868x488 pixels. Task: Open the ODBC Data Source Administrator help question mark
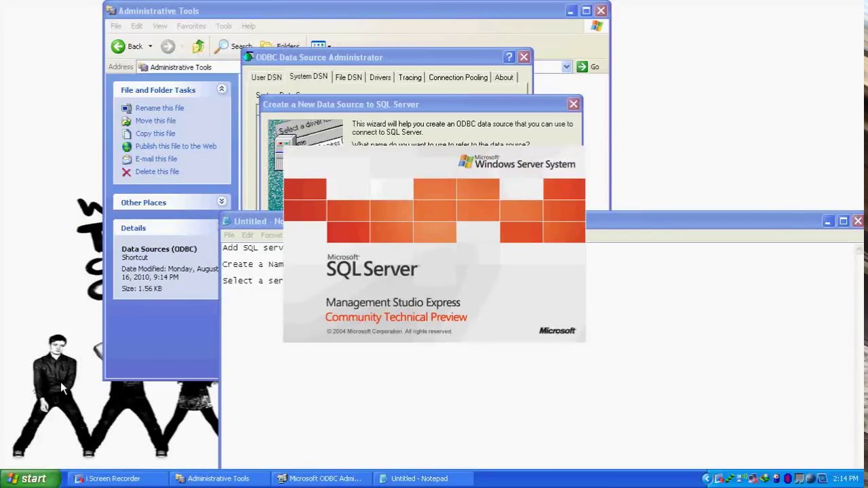509,58
